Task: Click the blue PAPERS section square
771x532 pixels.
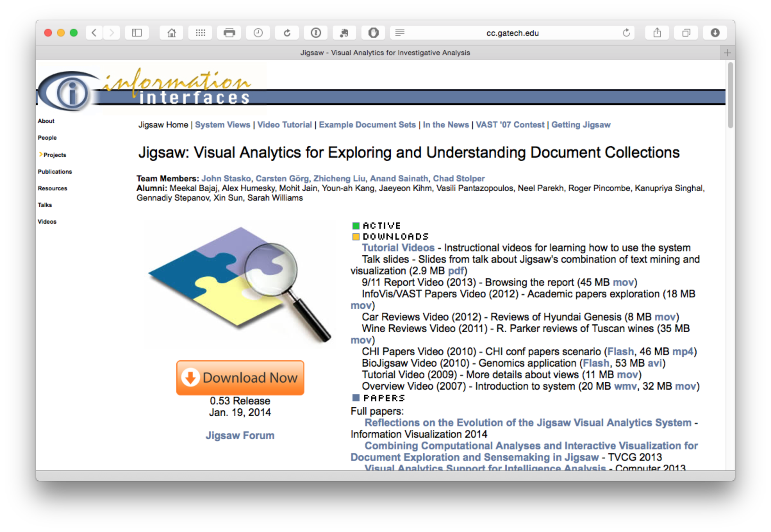Action: pos(356,398)
